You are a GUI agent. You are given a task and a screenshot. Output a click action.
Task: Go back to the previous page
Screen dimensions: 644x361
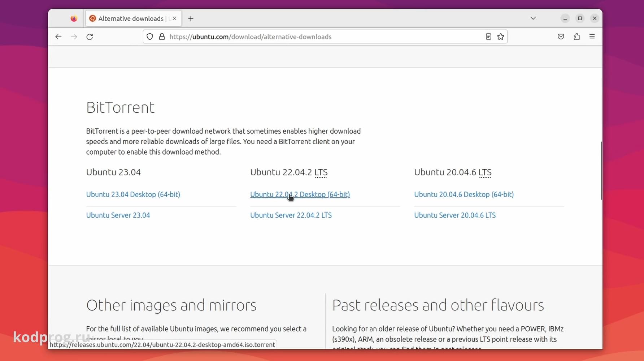tap(58, 37)
